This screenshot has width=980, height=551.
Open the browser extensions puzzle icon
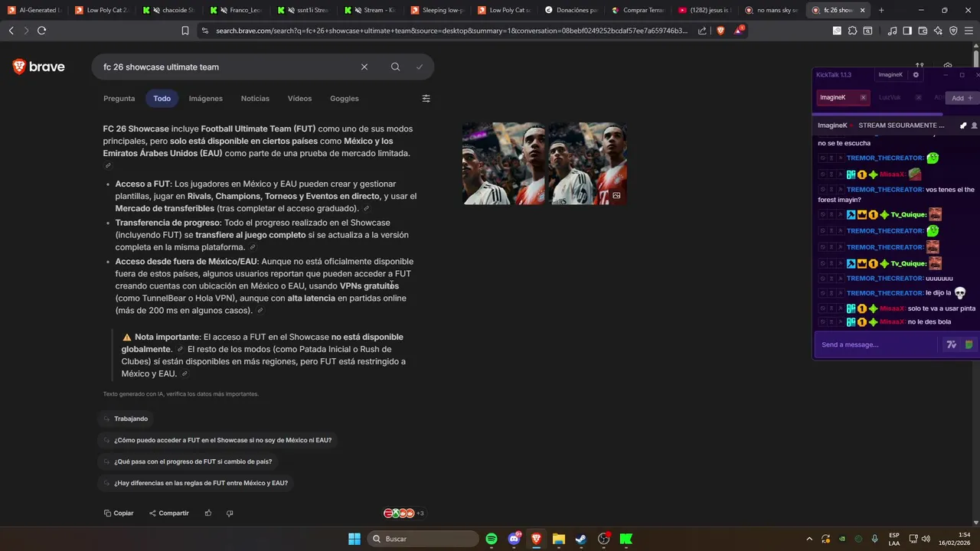click(852, 31)
